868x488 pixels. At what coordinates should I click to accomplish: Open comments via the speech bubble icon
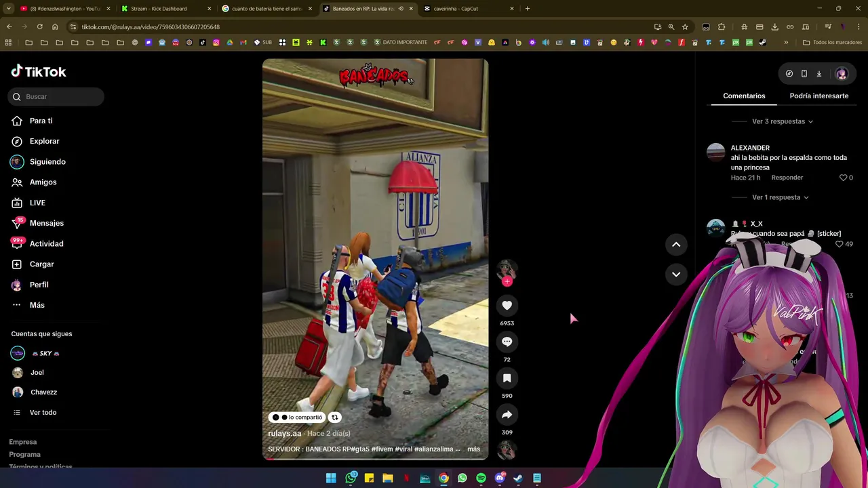(507, 342)
